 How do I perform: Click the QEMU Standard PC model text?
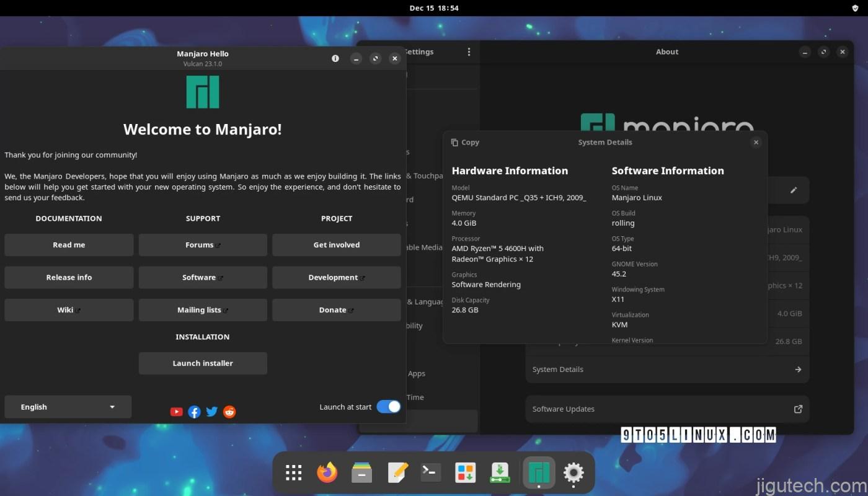[x=519, y=197]
